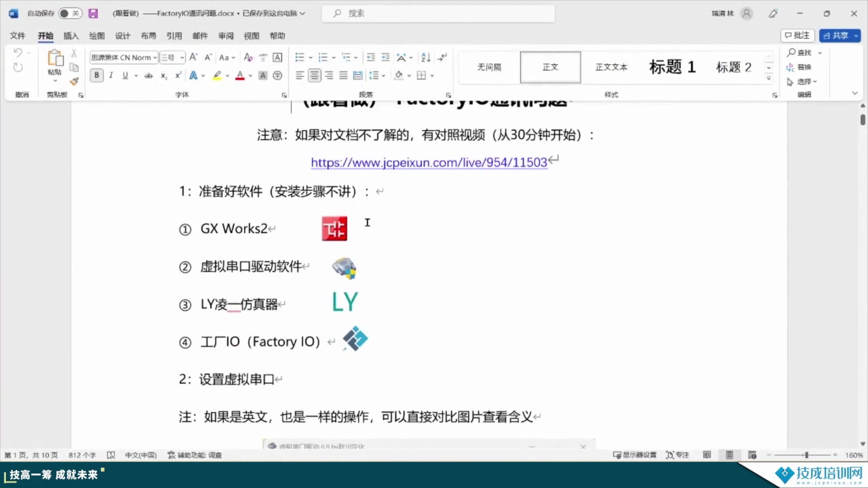Viewport: 868px width, 488px height.
Task: Decrease font size with shrink icon
Action: pos(208,57)
